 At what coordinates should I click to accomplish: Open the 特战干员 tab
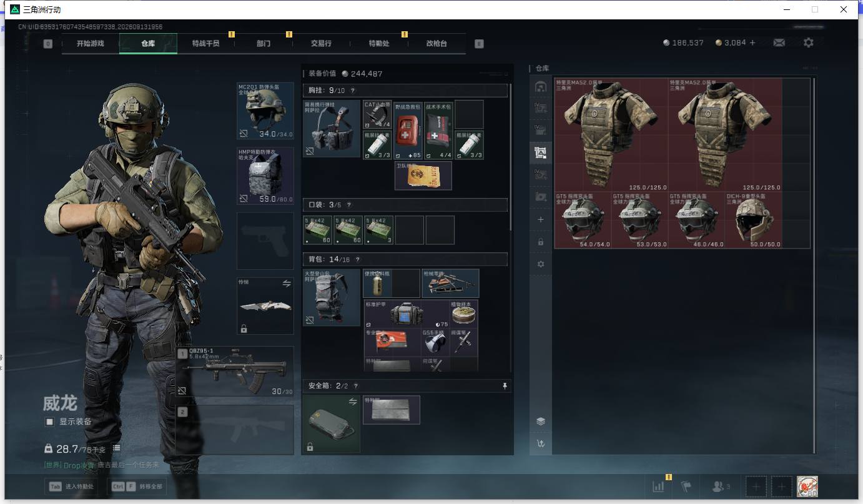[205, 44]
